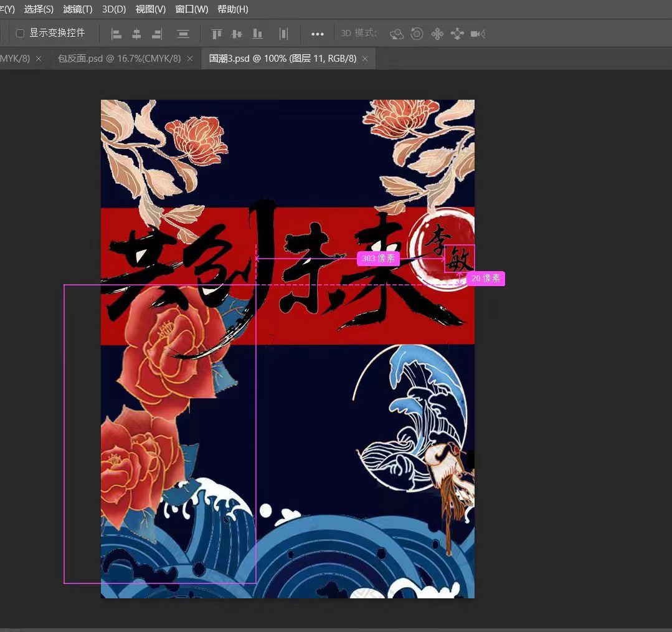
Task: Open the 视图(V) menu
Action: 151,9
